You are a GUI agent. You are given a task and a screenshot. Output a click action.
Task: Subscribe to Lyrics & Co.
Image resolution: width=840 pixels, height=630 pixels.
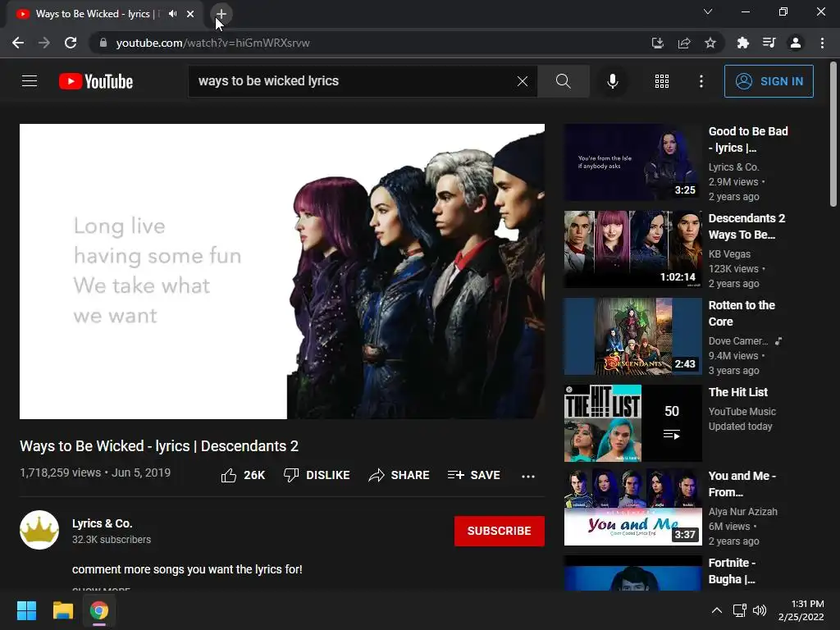500,531
